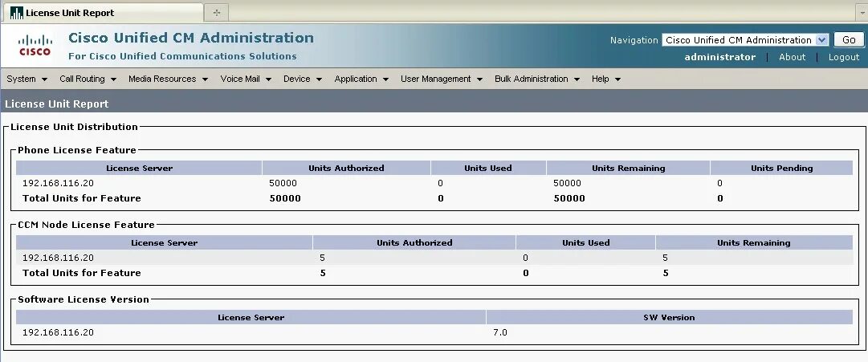Open the User Management menu
Image resolution: width=868 pixels, height=362 pixels.
(442, 79)
